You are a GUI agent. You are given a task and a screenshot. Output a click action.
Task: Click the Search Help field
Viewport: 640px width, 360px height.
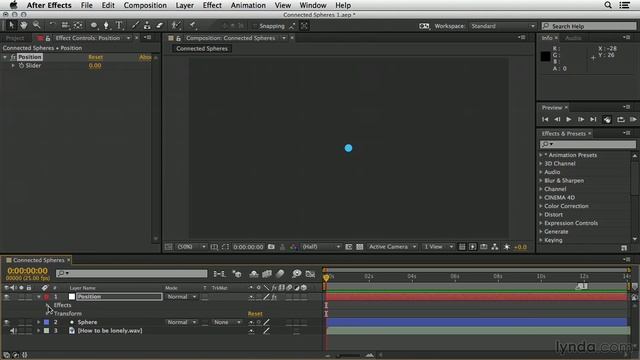pyautogui.click(x=589, y=26)
